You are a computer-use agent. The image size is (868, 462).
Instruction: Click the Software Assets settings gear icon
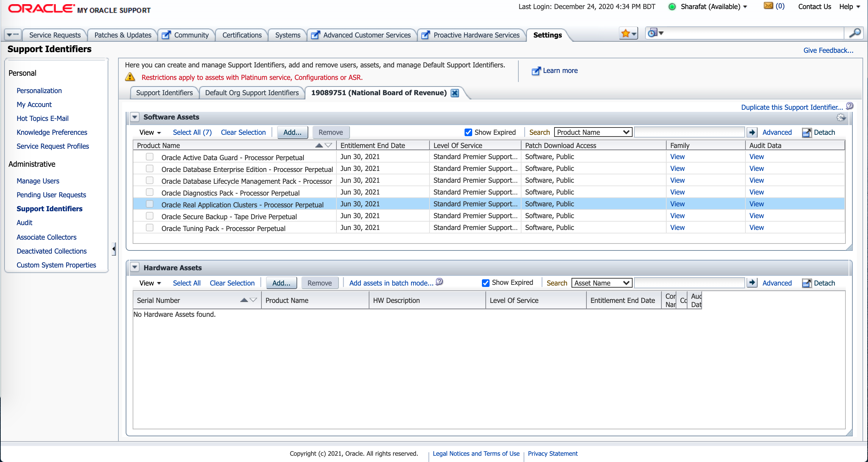(841, 117)
